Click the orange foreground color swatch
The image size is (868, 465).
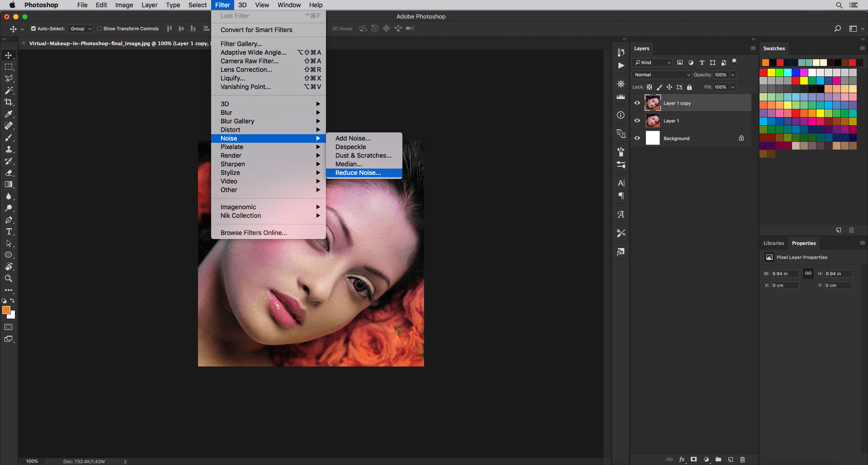6,310
